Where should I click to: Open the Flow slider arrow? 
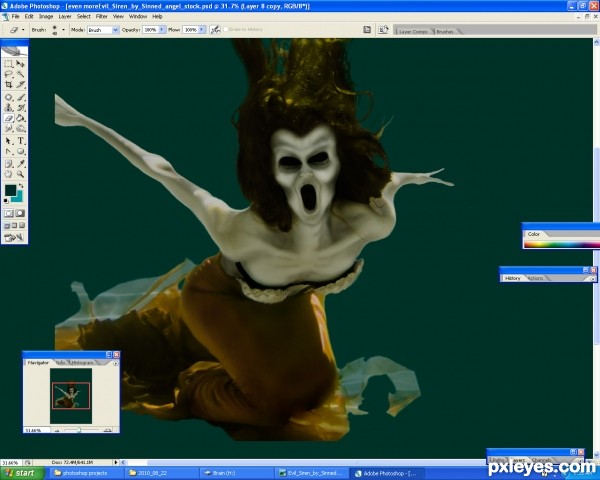[202, 29]
